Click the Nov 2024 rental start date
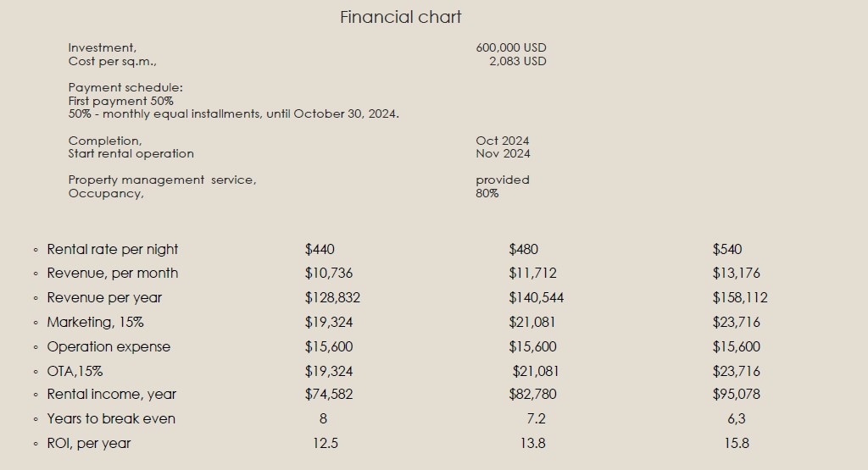The width and height of the screenshot is (868, 470). (x=503, y=153)
